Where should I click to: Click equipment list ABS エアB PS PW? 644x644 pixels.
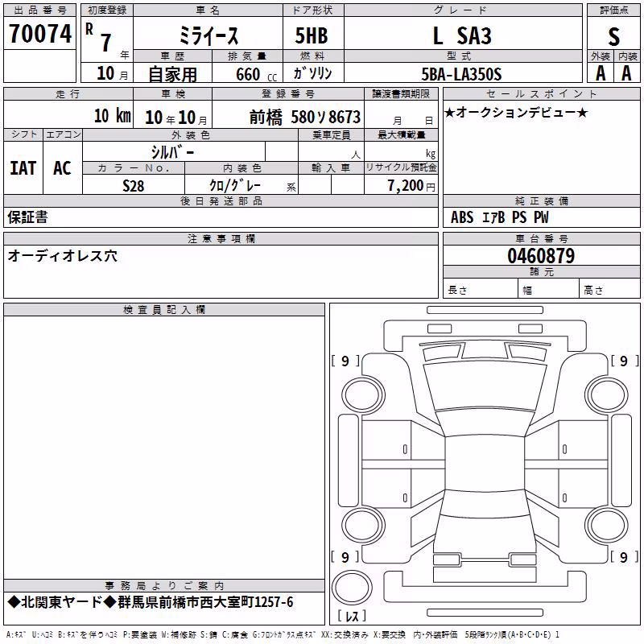tap(499, 217)
